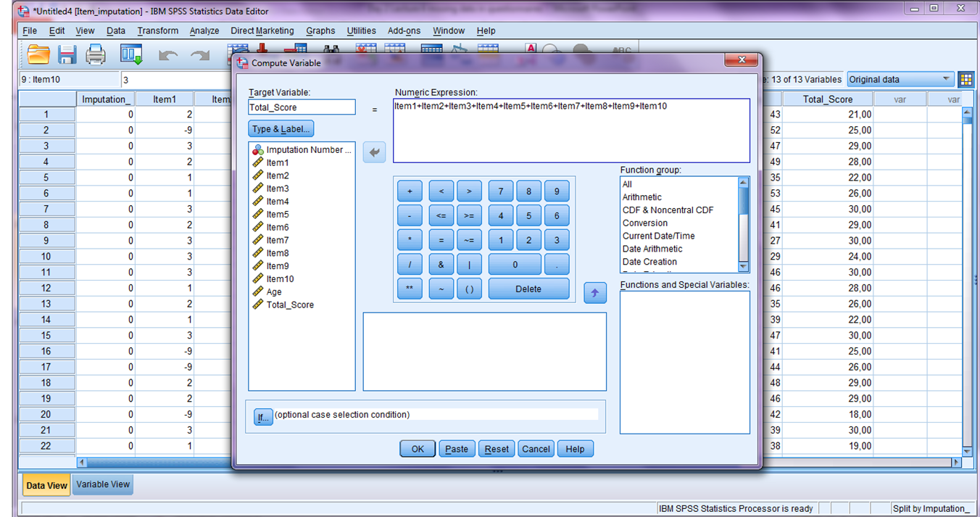This screenshot has width=980, height=517.
Task: Click the grid icon beside Original data dropdown
Action: coord(966,79)
